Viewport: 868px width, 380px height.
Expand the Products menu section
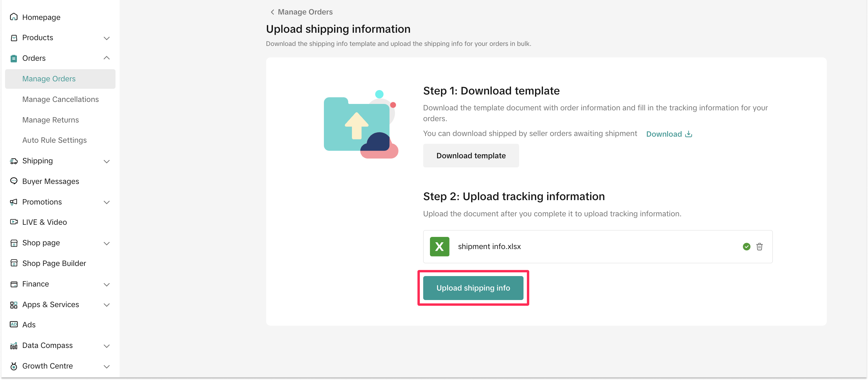[107, 38]
